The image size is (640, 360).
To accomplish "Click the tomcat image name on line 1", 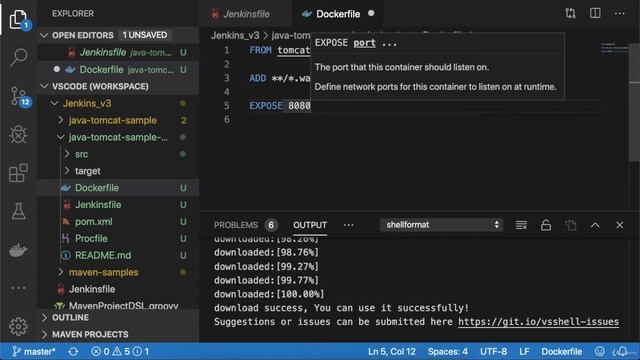I will 294,50.
